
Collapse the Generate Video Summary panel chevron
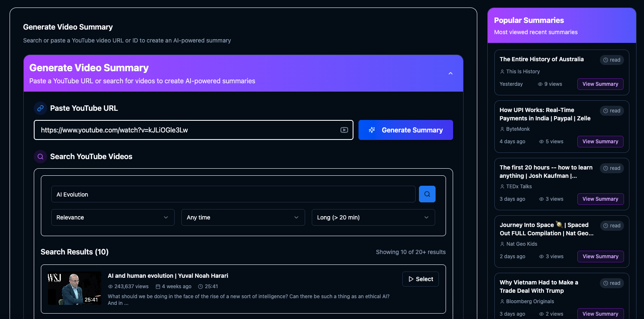(450, 73)
